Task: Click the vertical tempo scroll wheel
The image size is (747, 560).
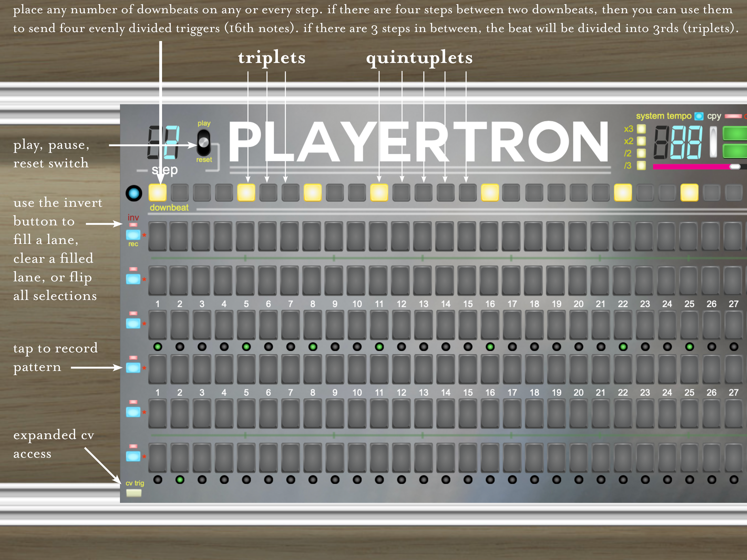Action: (713, 142)
